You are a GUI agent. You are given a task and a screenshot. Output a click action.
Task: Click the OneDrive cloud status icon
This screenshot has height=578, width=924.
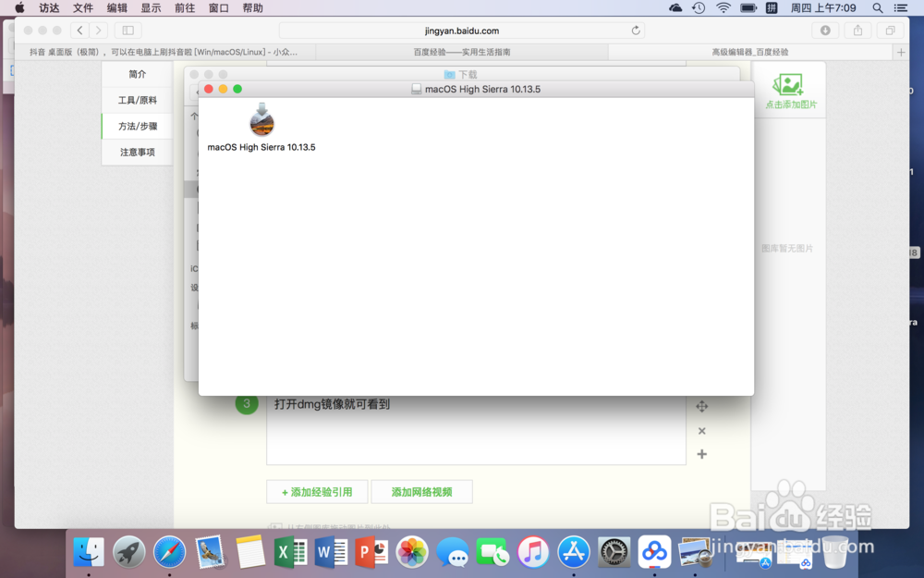click(x=675, y=7)
